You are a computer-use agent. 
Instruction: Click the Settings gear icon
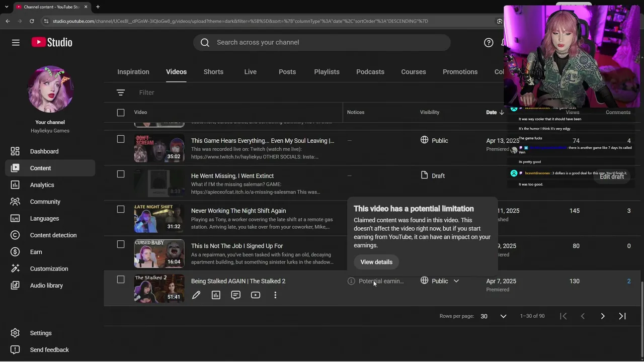pyautogui.click(x=15, y=333)
